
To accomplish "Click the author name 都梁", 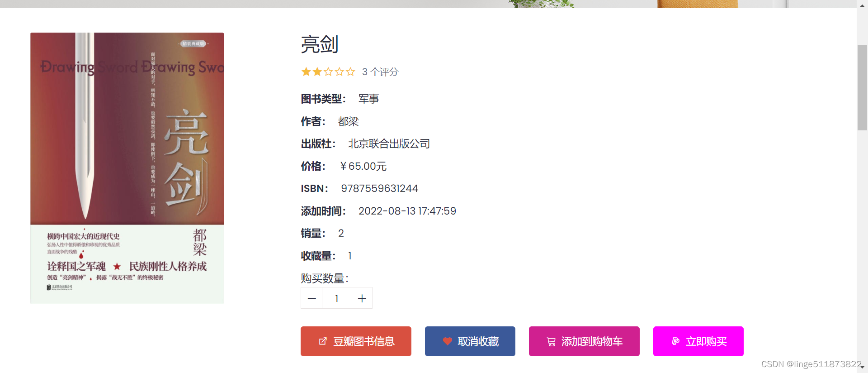I will pos(348,121).
